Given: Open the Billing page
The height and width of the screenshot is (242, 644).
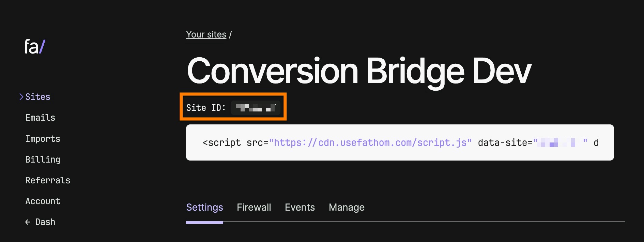Looking at the screenshot, I should click(x=43, y=159).
